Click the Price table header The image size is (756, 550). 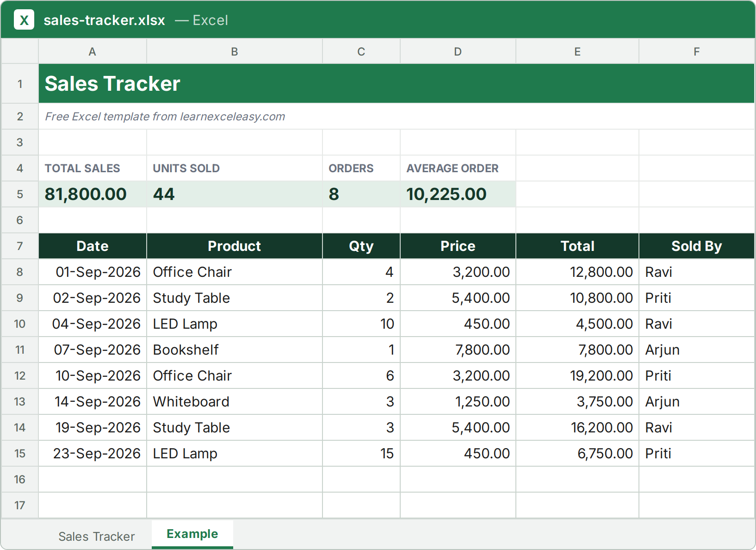pyautogui.click(x=458, y=246)
